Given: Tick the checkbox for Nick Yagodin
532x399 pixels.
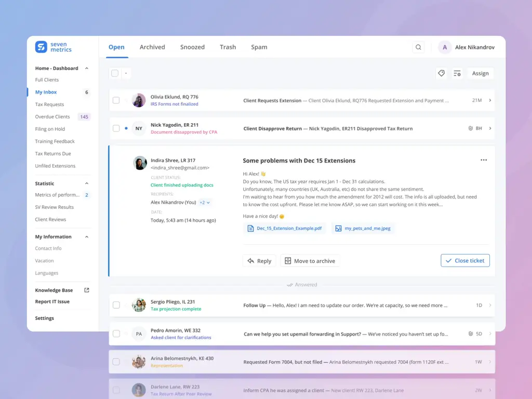Looking at the screenshot, I should pyautogui.click(x=116, y=128).
